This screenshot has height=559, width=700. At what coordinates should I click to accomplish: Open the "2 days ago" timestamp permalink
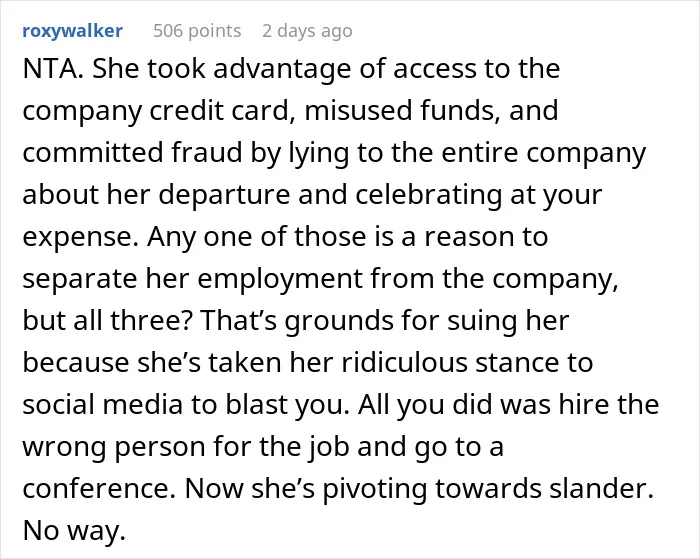click(307, 31)
